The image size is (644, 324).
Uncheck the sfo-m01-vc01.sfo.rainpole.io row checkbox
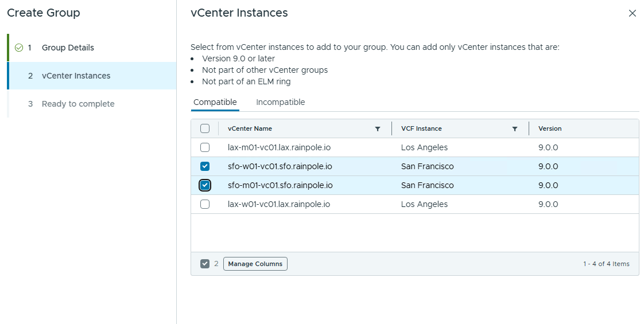click(205, 185)
